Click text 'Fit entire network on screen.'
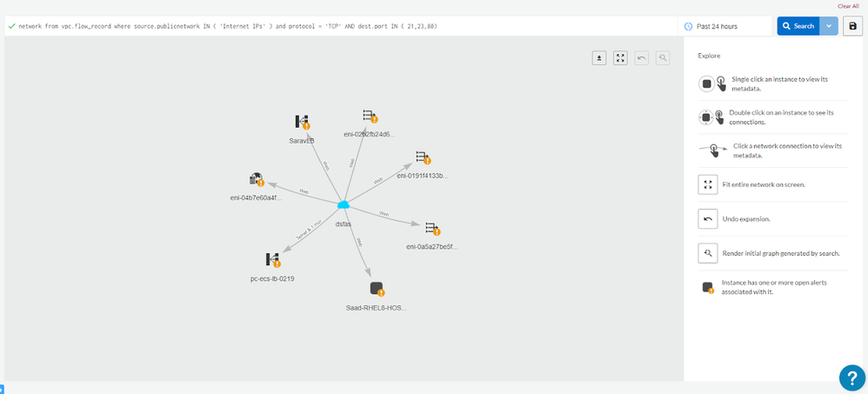Viewport: 868px width, 394px height. [x=764, y=185]
